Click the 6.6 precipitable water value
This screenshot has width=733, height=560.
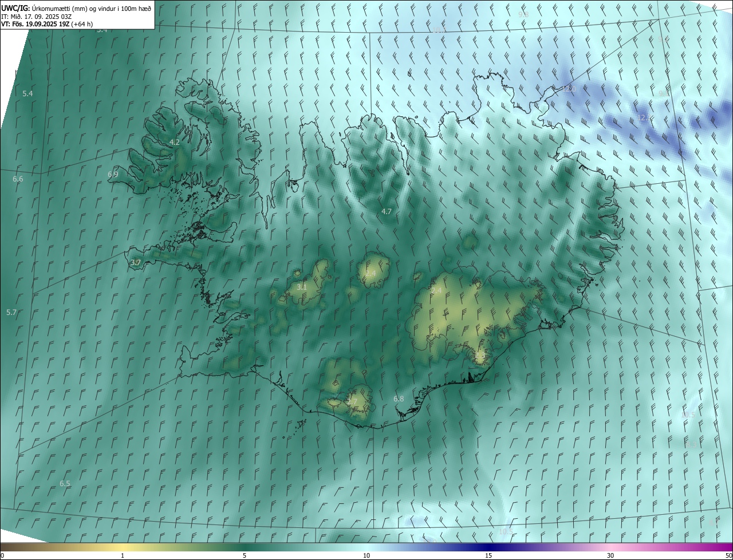(x=18, y=179)
